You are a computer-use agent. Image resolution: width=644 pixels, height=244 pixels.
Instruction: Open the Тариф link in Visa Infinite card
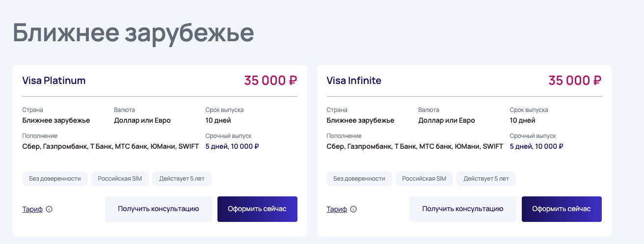pyautogui.click(x=337, y=209)
